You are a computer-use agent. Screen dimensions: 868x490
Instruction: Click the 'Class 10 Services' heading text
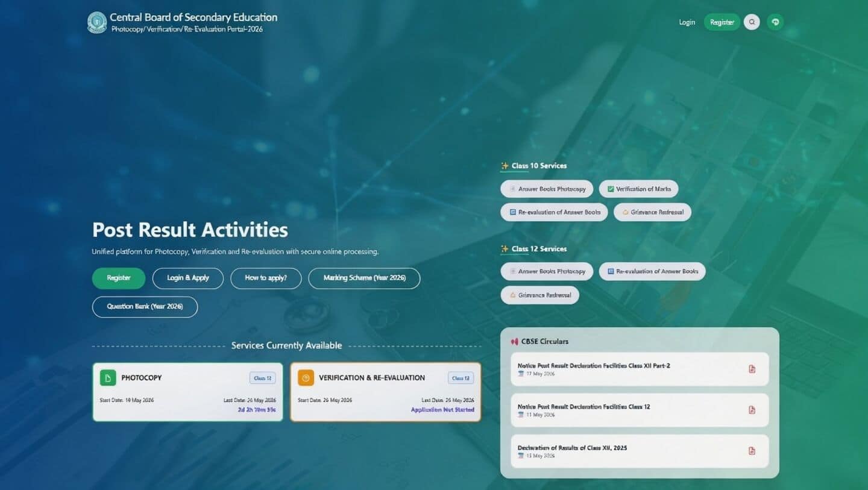click(x=539, y=166)
